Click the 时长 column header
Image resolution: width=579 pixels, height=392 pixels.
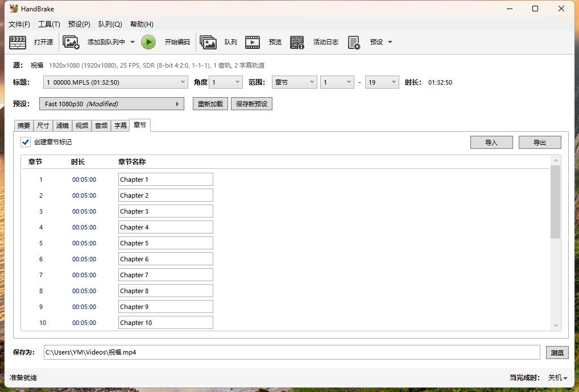tap(78, 162)
